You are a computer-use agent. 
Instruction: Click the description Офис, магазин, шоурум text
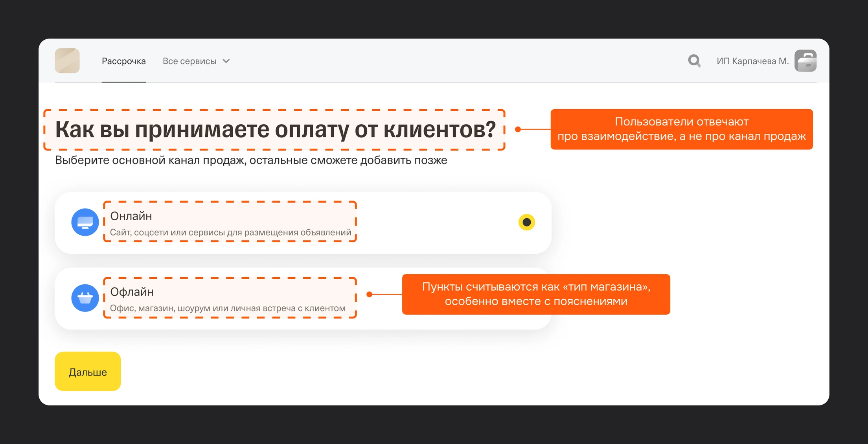[x=228, y=308]
